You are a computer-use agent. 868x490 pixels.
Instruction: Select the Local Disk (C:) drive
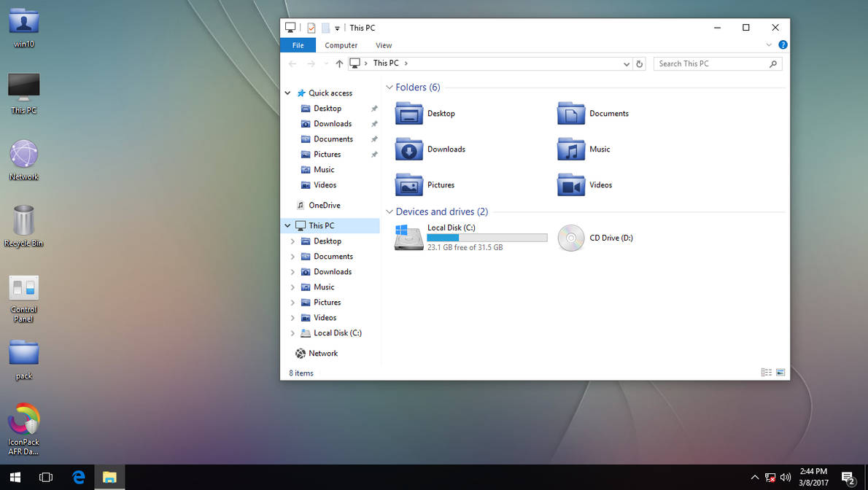coord(470,238)
